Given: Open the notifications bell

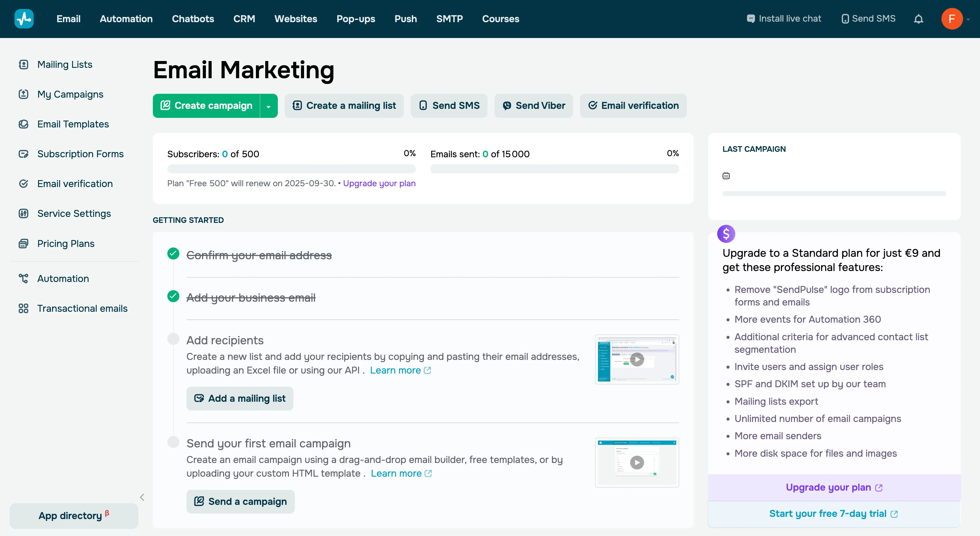Looking at the screenshot, I should point(918,19).
